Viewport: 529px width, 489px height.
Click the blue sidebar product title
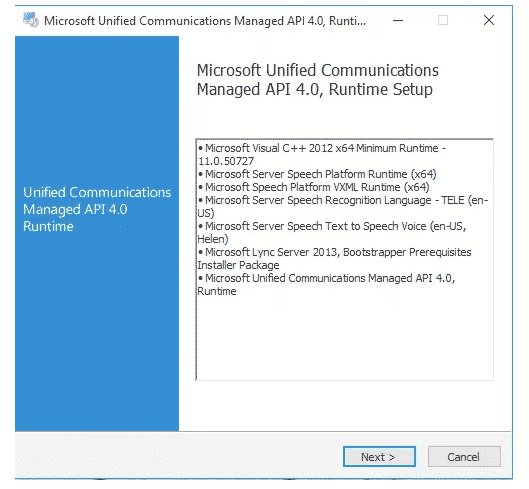coord(97,209)
